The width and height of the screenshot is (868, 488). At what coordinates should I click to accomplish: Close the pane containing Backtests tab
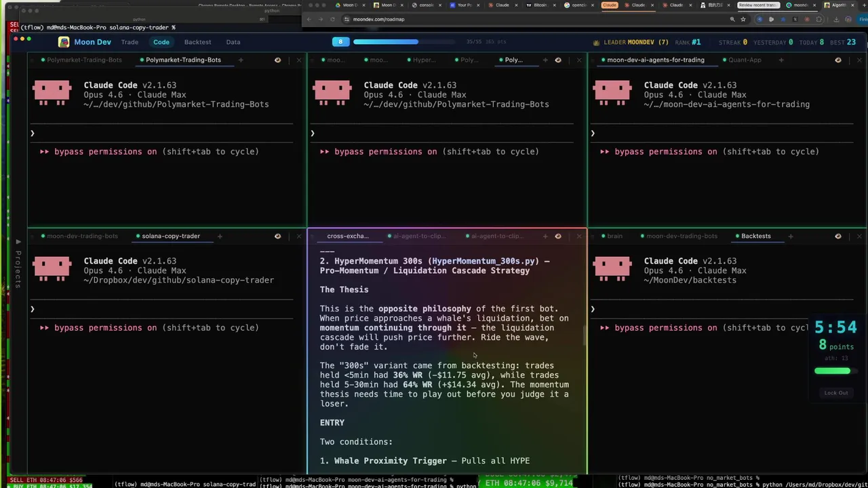[x=859, y=236]
